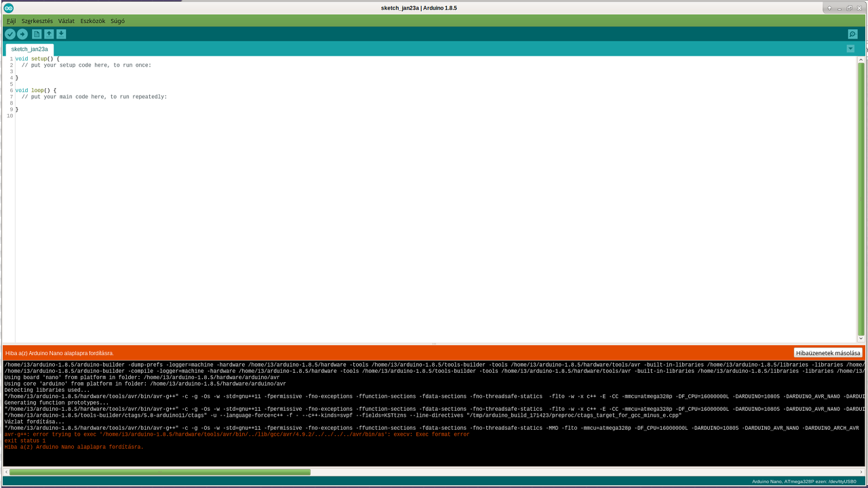The image size is (868, 488).
Task: Click the "put your main code here" comment
Action: tap(94, 97)
